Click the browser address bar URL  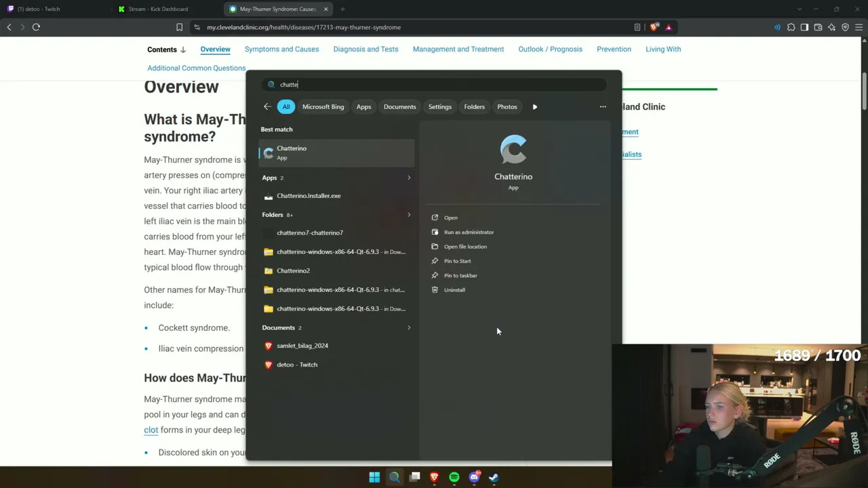pyautogui.click(x=304, y=27)
